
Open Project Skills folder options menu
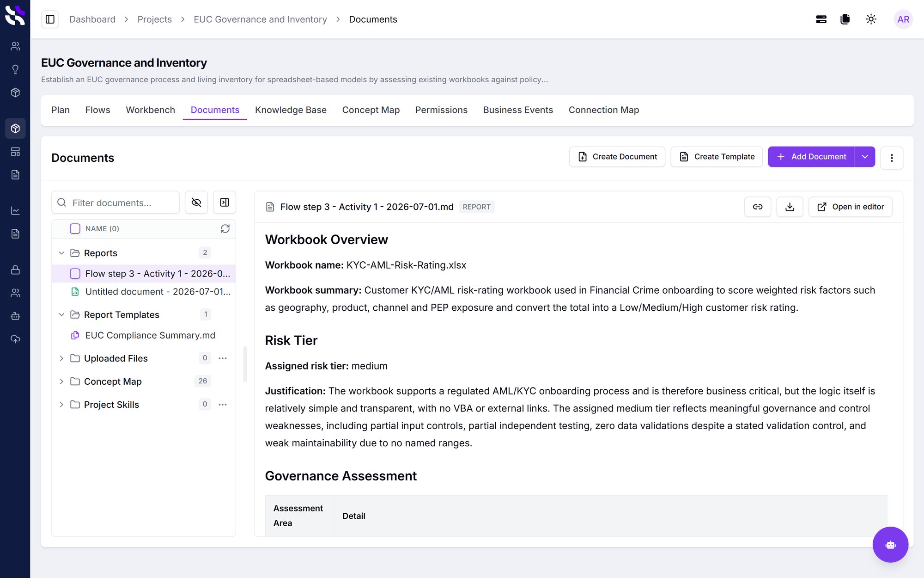[x=223, y=405]
